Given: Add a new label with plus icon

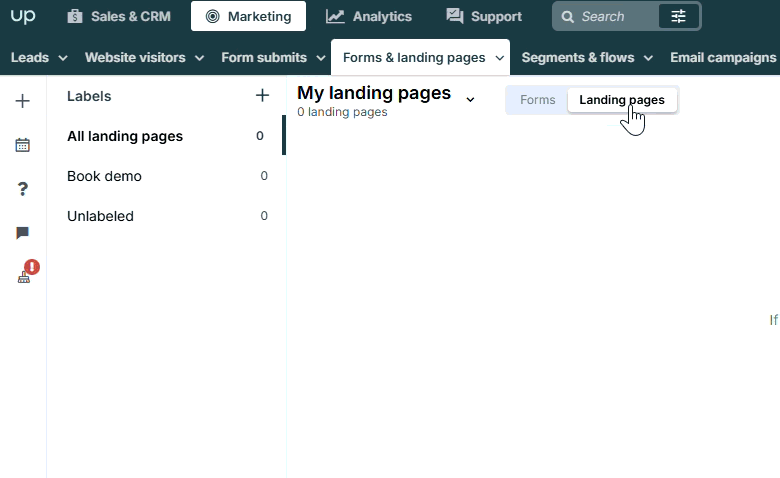Looking at the screenshot, I should click(x=262, y=96).
